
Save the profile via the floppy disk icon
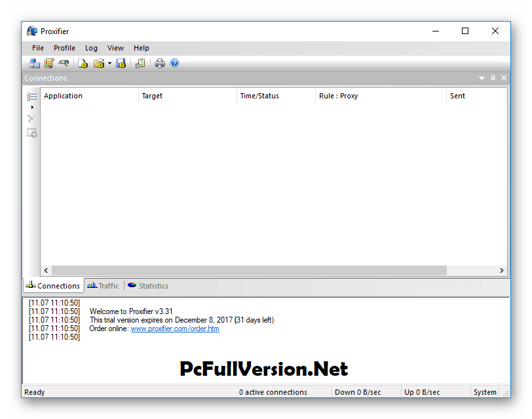(121, 63)
